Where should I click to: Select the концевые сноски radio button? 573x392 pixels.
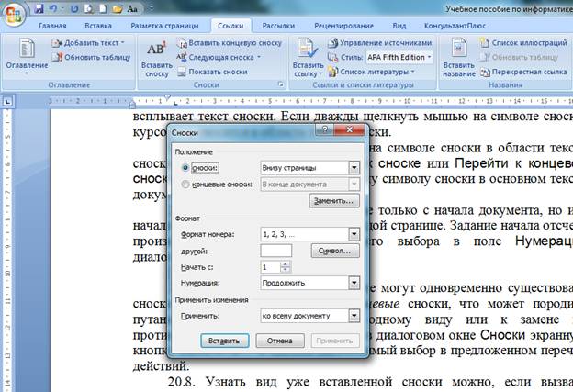(x=186, y=184)
